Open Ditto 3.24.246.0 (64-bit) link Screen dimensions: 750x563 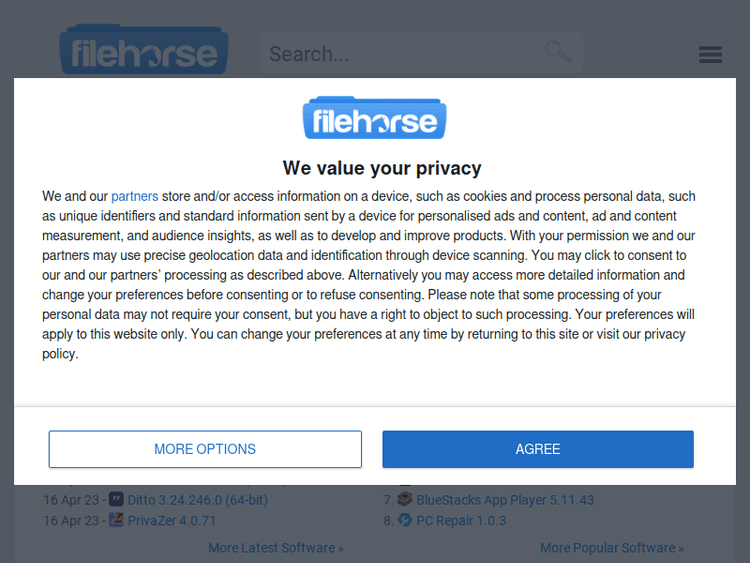click(198, 500)
